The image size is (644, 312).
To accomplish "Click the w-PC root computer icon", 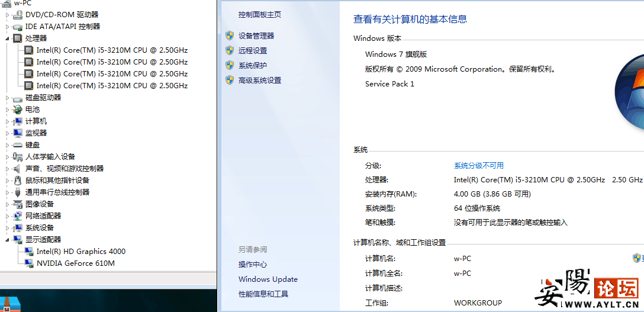I will tap(6, 3).
